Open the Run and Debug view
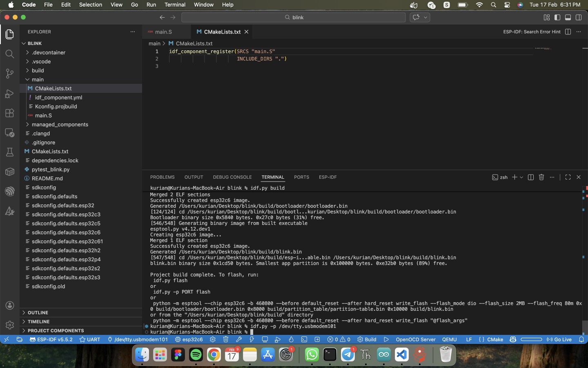This screenshot has height=368, width=588. (10, 94)
